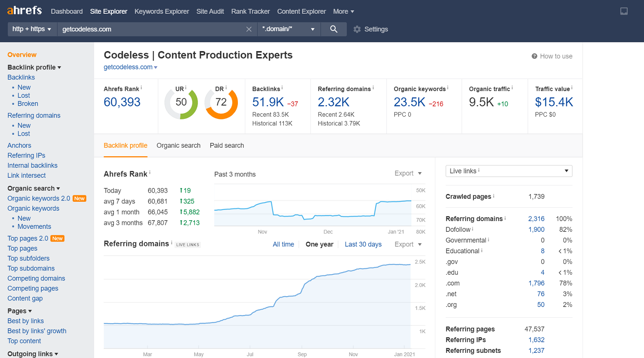The width and height of the screenshot is (644, 358).
Task: Open Keywords Explorer in top navigation
Action: (x=161, y=12)
